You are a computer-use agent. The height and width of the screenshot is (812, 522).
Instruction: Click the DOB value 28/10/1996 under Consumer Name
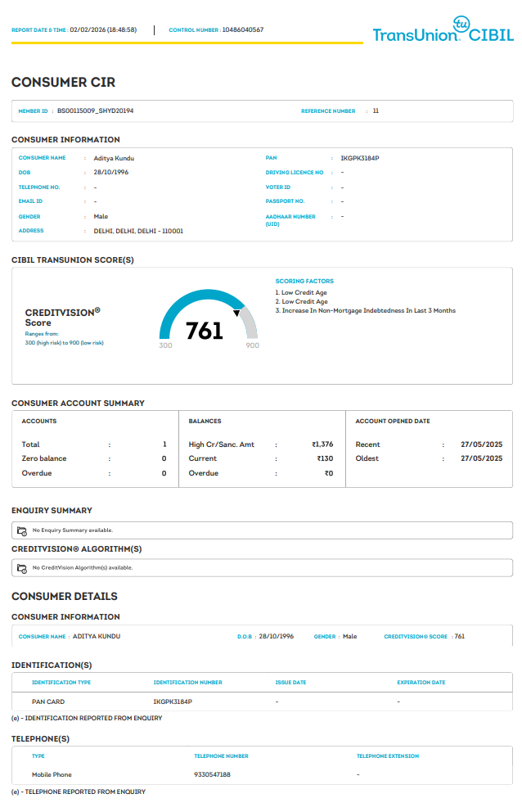[110, 173]
